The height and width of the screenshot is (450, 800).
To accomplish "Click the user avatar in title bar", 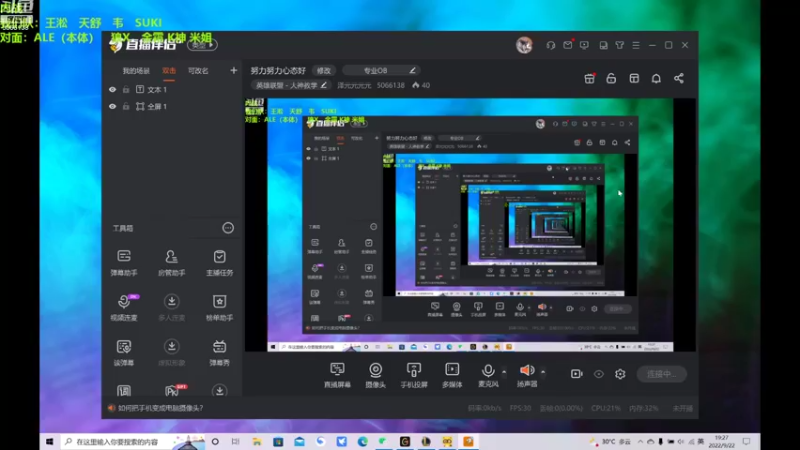I will 524,45.
